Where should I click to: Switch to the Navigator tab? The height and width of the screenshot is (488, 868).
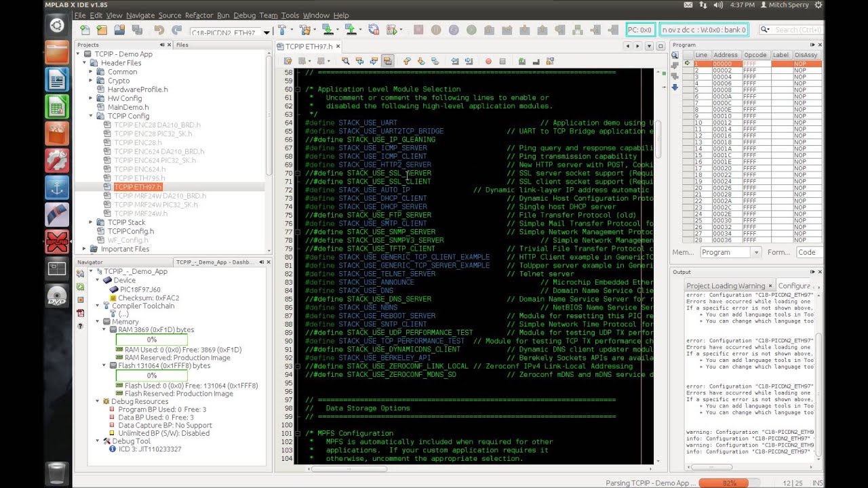90,262
